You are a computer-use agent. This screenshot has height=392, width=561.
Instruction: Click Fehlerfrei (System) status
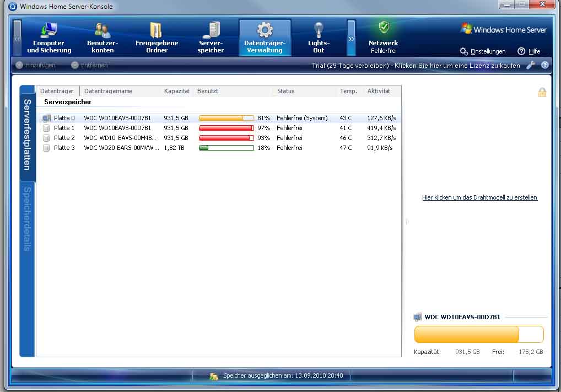click(302, 118)
